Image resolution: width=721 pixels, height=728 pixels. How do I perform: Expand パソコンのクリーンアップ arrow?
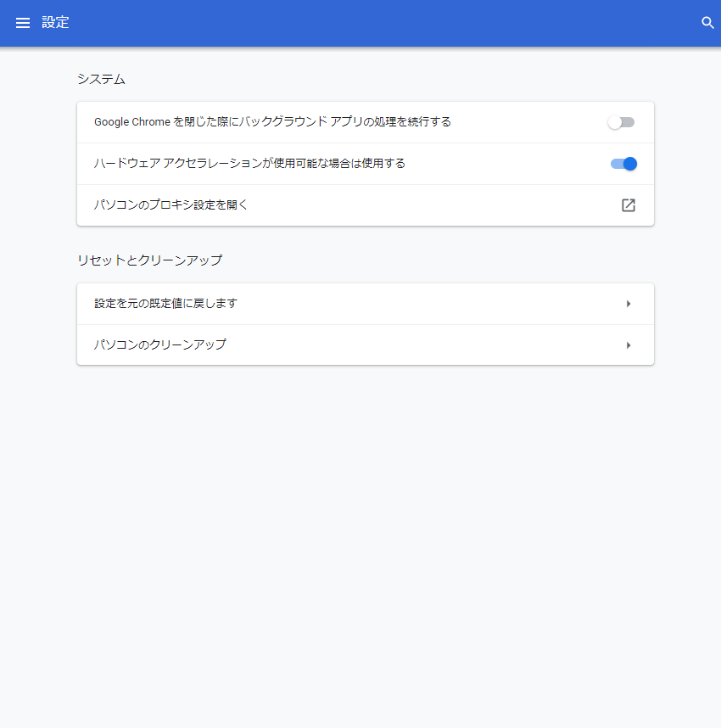point(629,345)
